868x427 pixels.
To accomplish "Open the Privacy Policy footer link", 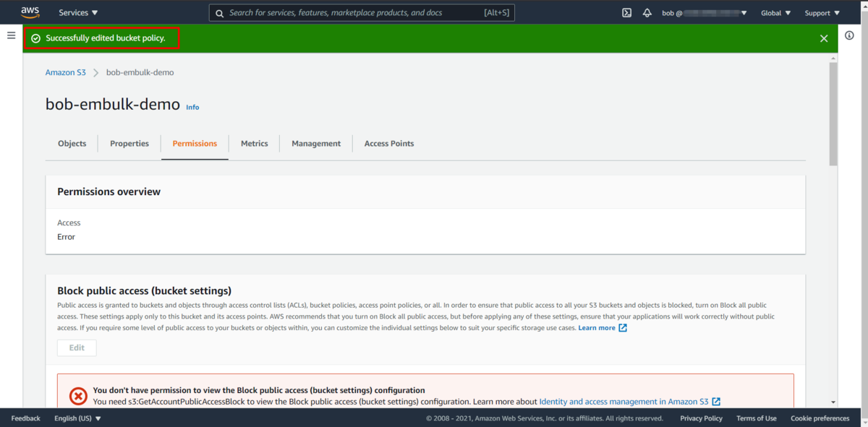I will pyautogui.click(x=701, y=418).
